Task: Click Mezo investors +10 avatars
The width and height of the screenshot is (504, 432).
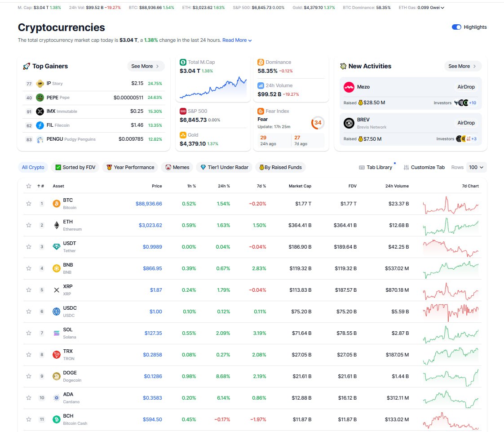Action: 465,103
